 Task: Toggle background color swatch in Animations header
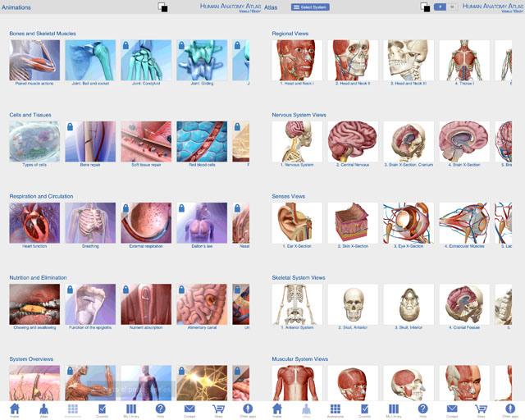162,7
